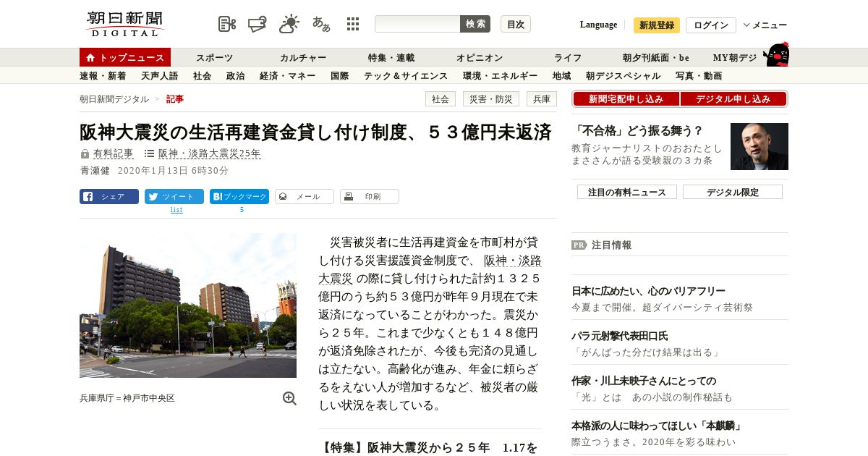The image size is (868, 456).
Task: Open the grid apps icon in header
Action: point(353,24)
